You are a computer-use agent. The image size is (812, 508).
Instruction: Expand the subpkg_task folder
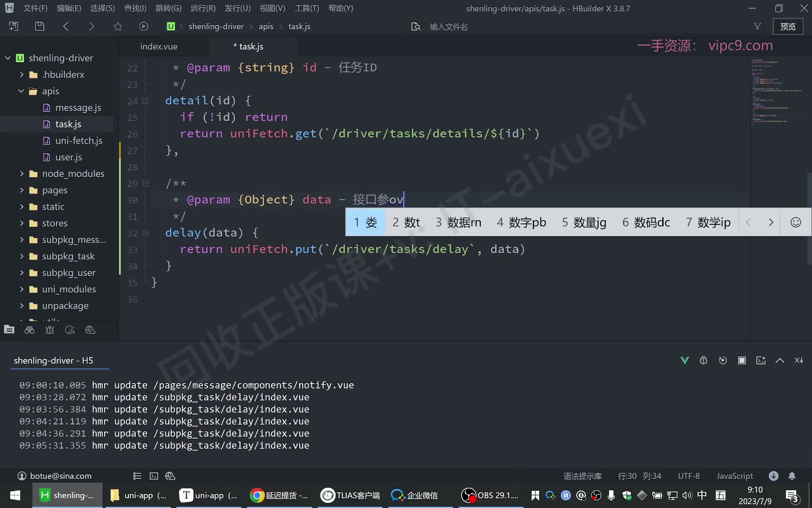click(21, 256)
